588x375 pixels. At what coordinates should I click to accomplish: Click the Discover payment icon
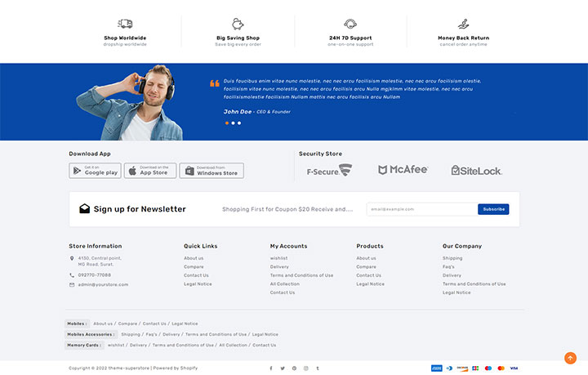pyautogui.click(x=462, y=368)
